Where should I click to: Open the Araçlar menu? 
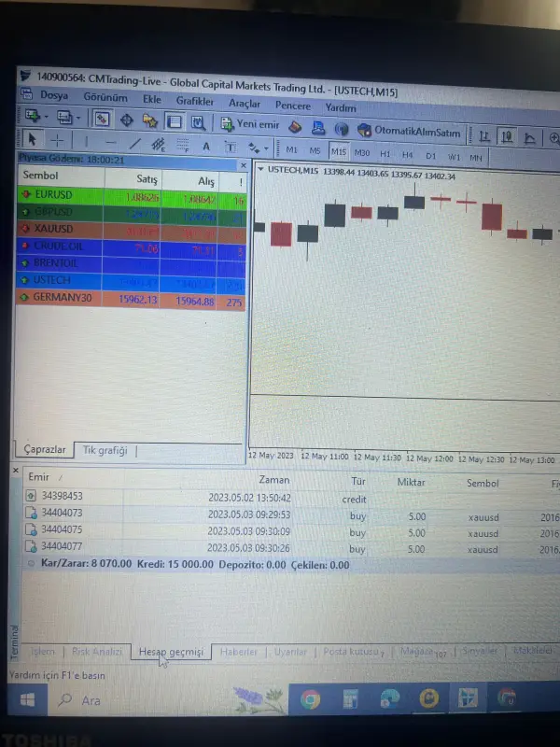245,104
